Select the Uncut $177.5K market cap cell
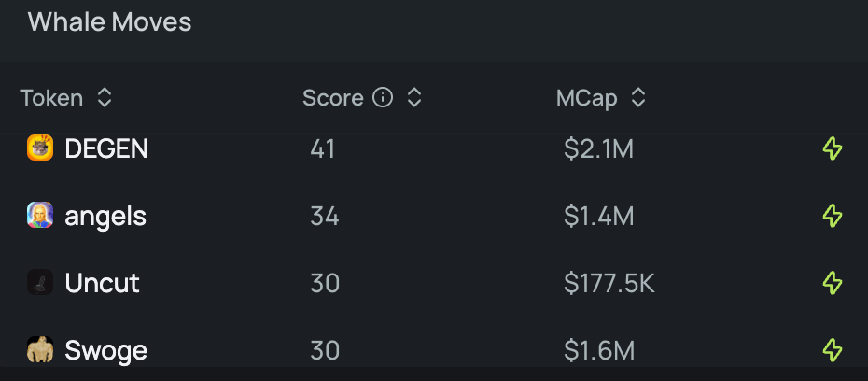 tap(609, 283)
